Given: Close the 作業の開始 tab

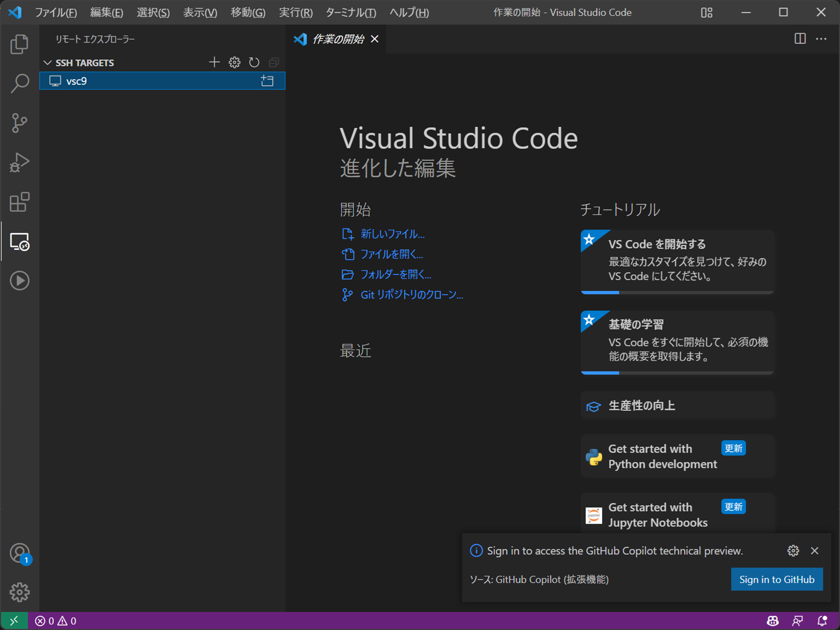Looking at the screenshot, I should (x=375, y=39).
